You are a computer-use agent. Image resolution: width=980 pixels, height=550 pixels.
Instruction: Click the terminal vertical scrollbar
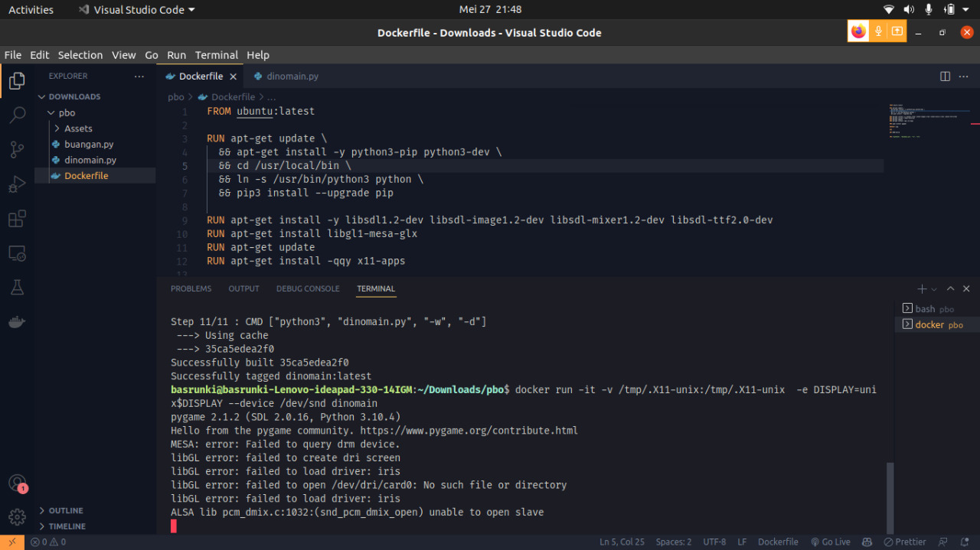890,497
